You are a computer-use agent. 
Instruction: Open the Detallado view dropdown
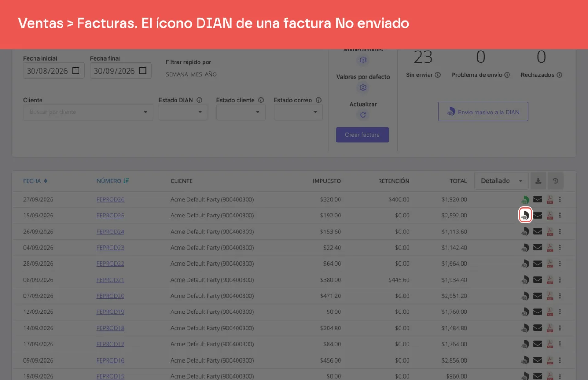point(502,181)
